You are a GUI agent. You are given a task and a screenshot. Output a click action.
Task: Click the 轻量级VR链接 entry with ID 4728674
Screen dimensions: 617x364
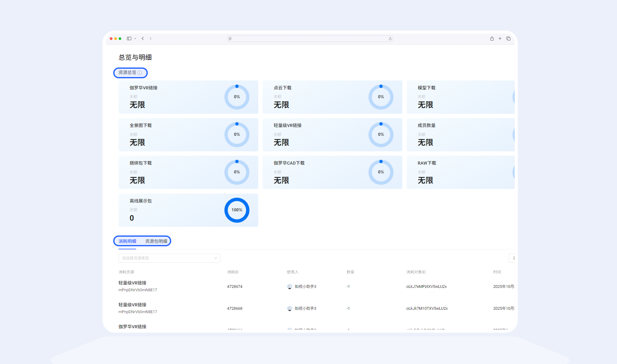132,283
